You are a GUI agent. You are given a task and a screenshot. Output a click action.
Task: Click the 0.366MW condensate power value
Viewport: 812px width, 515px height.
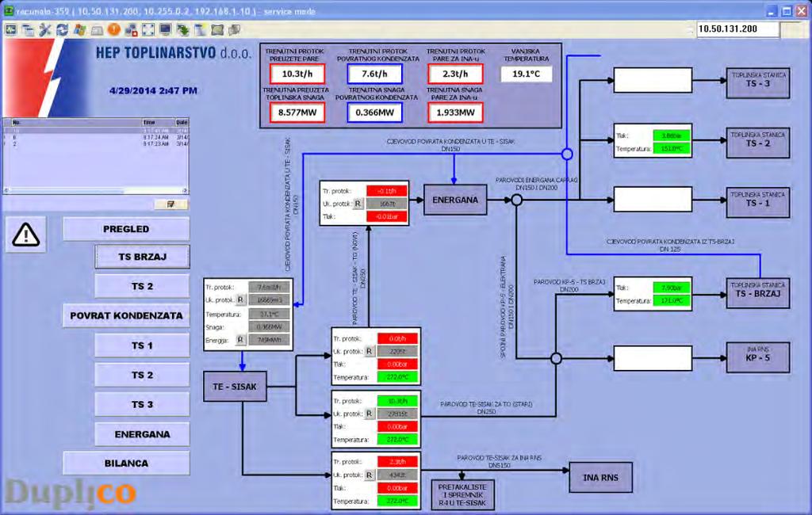[x=375, y=113]
